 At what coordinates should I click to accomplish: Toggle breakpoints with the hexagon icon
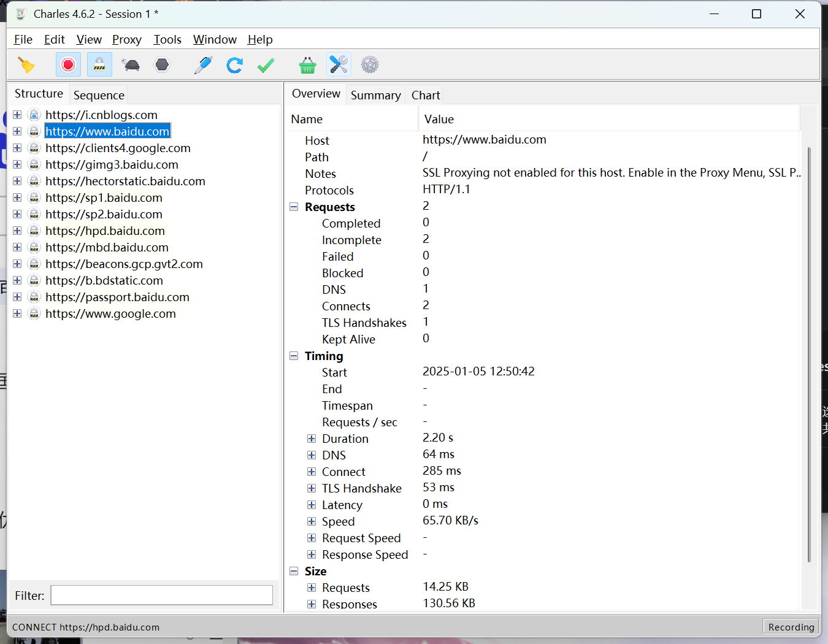coord(162,64)
